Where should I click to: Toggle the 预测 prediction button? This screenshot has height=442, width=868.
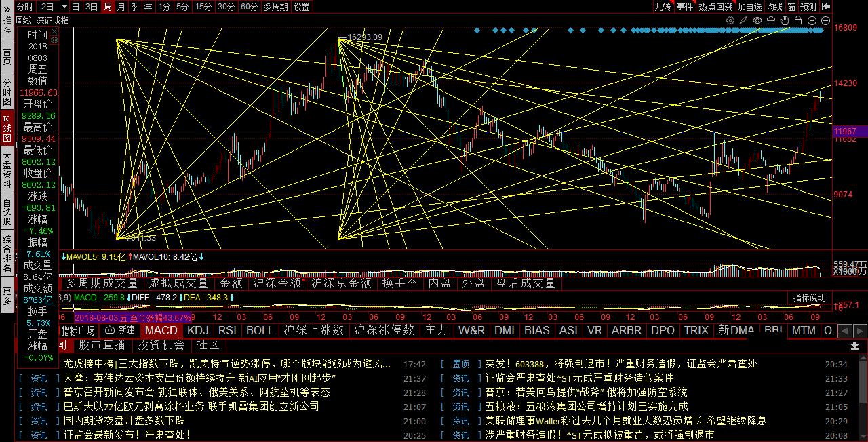[808, 7]
